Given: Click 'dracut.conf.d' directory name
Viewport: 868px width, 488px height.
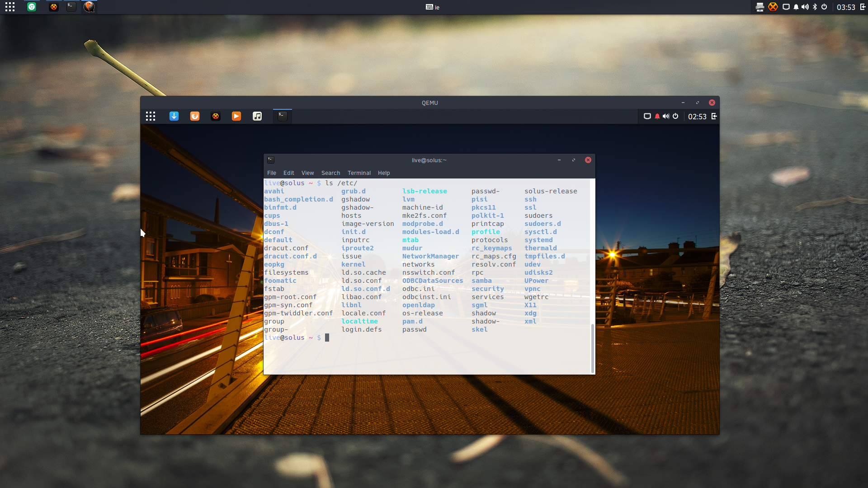Looking at the screenshot, I should (290, 256).
